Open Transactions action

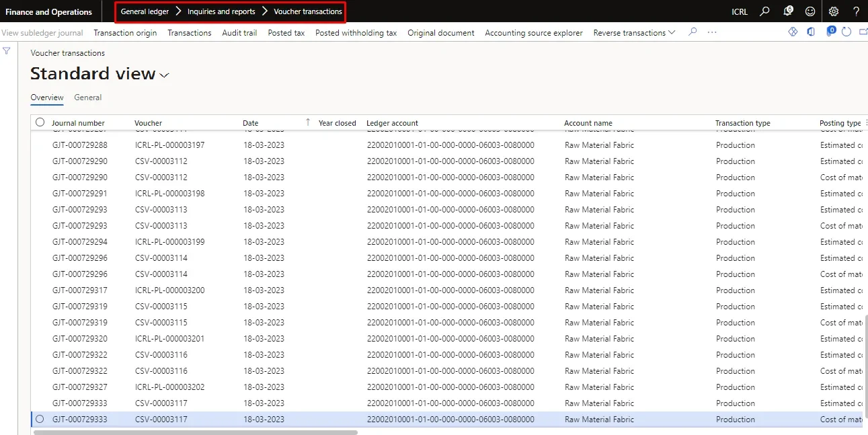[x=190, y=32]
